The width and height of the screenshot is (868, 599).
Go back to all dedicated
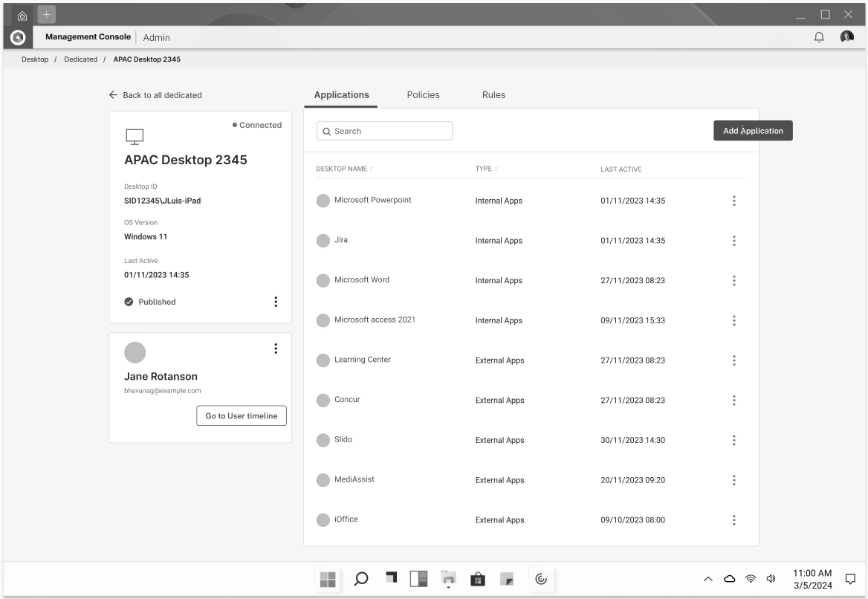155,95
